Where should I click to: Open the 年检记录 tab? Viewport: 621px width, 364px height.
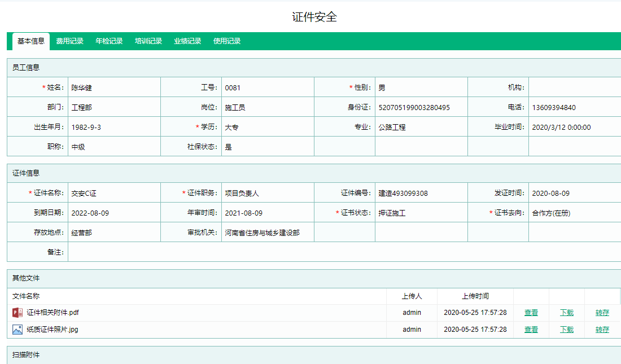pyautogui.click(x=109, y=41)
